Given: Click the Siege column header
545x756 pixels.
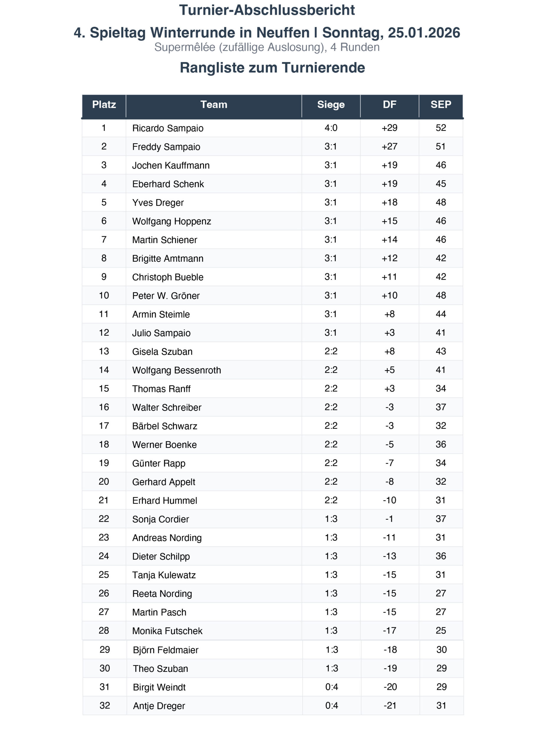Looking at the screenshot, I should pos(330,105).
